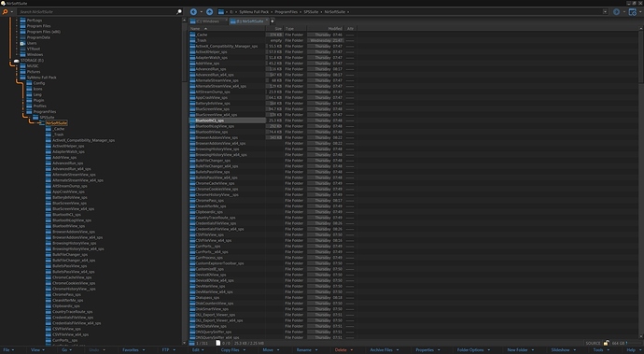The width and height of the screenshot is (644, 354).
Task: Expand the Windows tree node
Action: pos(17,55)
